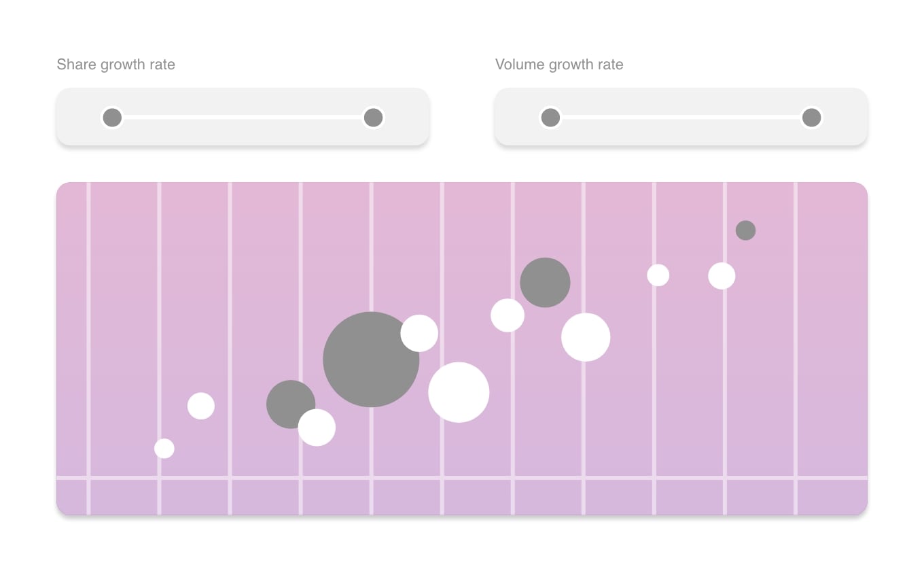The height and width of the screenshot is (571, 924).
Task: Click the Volume growth rate label
Action: click(x=559, y=65)
